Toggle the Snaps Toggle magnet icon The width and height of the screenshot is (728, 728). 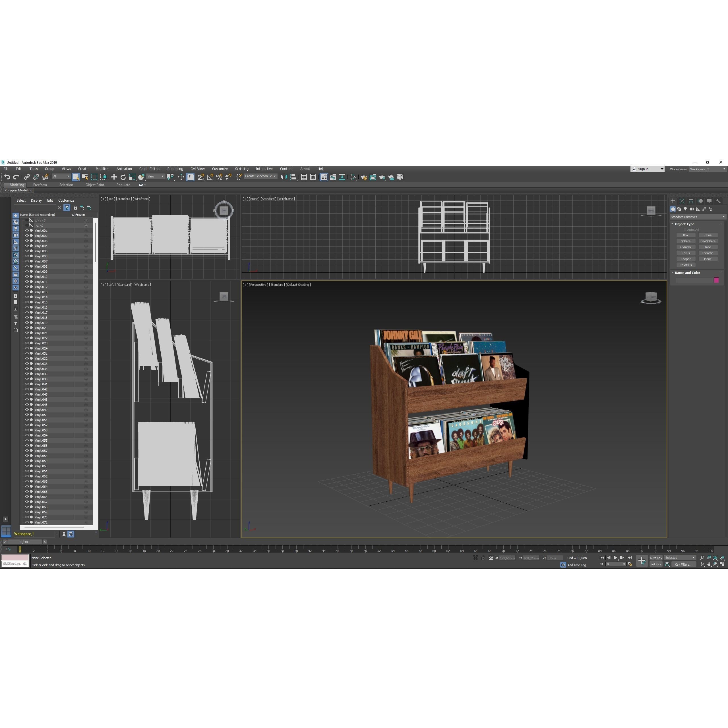point(201,177)
